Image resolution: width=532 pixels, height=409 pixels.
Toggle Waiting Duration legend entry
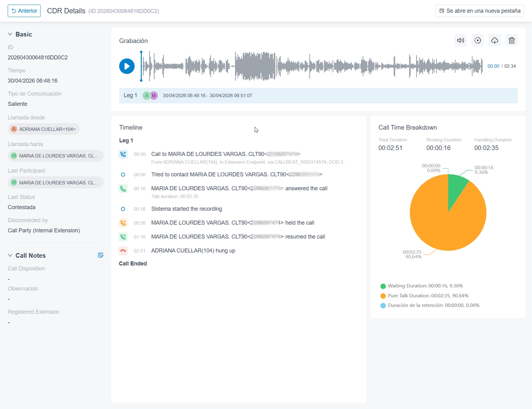click(422, 286)
